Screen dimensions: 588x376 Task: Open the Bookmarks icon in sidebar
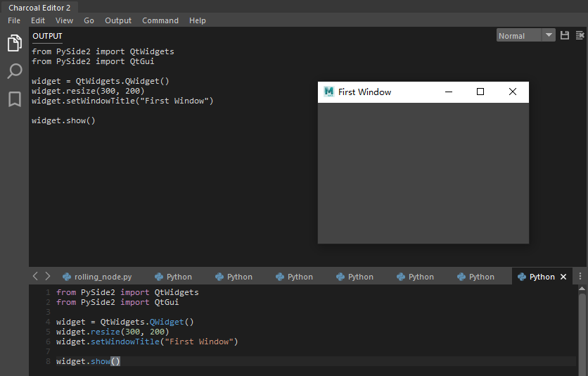[15, 99]
